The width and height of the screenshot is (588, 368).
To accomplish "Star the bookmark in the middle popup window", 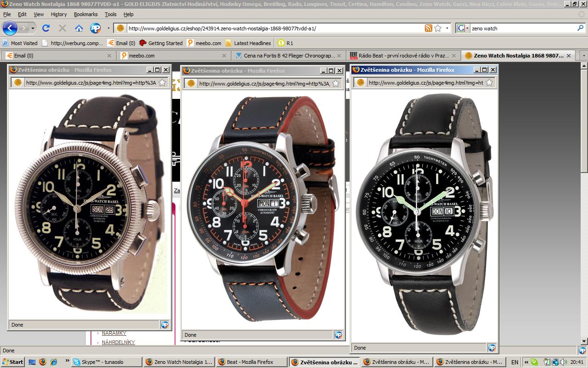I will pyautogui.click(x=336, y=83).
